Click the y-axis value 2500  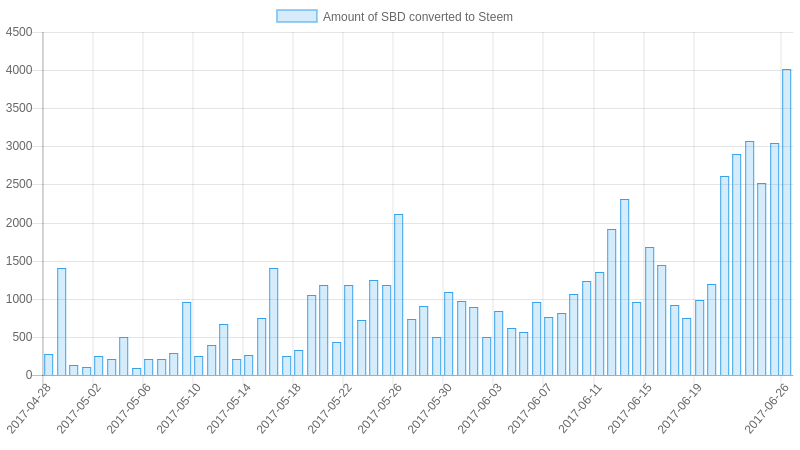tap(19, 184)
